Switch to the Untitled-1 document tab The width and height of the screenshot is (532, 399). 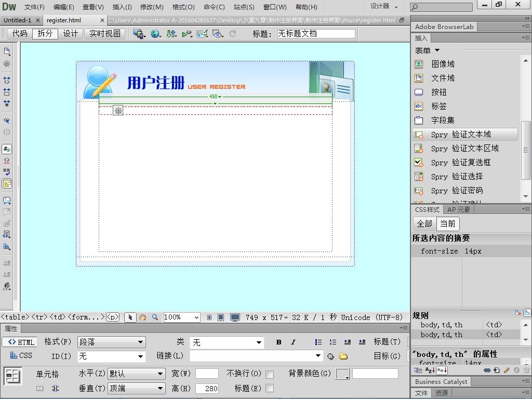point(17,20)
